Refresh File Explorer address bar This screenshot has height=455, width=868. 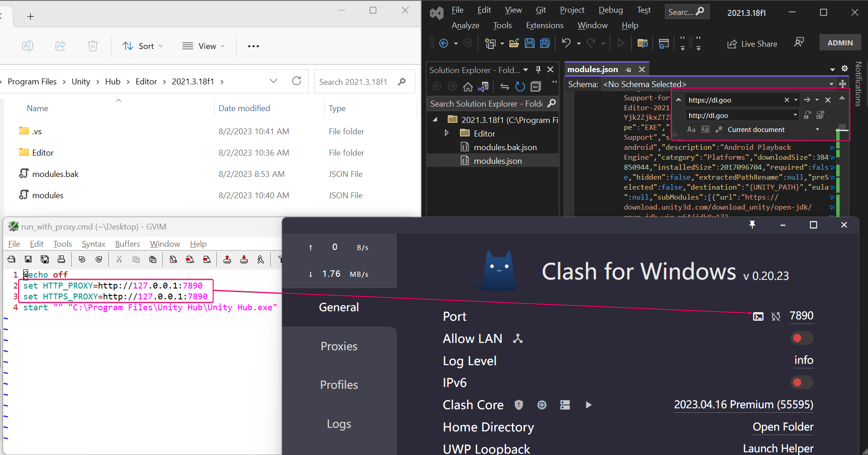pyautogui.click(x=297, y=81)
